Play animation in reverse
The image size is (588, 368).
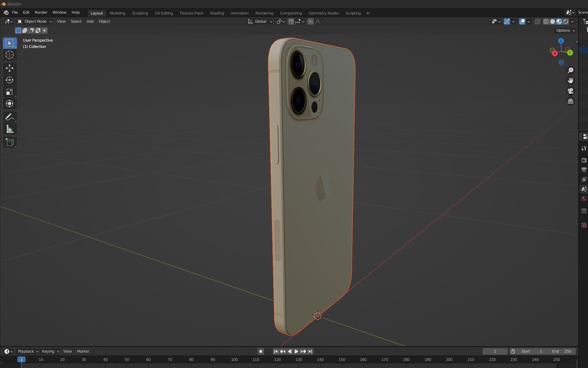click(x=289, y=351)
